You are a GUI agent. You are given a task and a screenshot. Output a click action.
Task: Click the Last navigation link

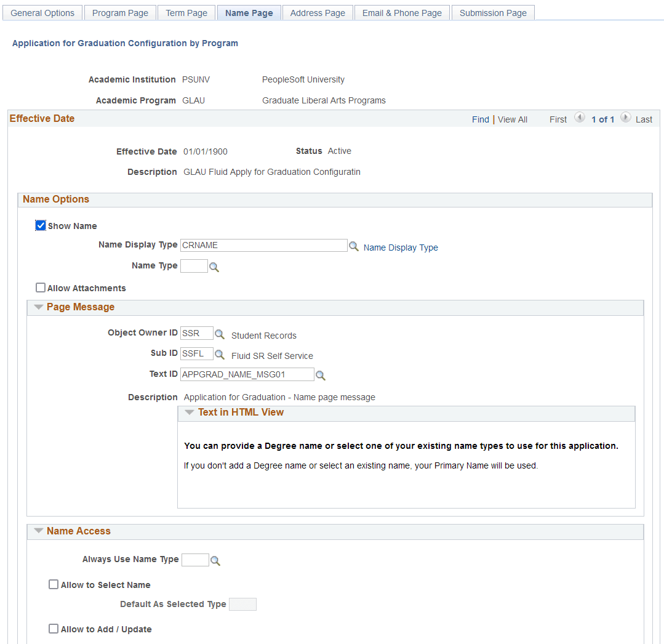pos(644,119)
